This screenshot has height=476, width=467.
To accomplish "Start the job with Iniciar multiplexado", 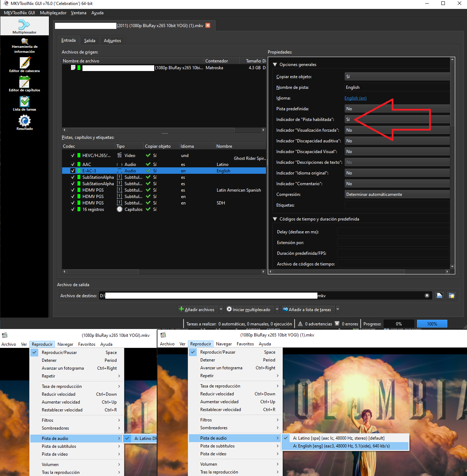I will [x=250, y=309].
